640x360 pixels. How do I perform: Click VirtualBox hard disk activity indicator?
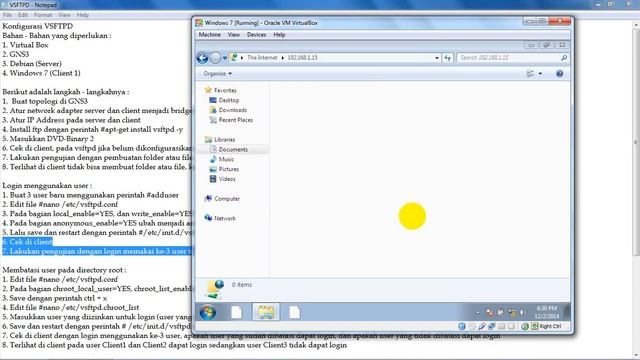(x=462, y=326)
